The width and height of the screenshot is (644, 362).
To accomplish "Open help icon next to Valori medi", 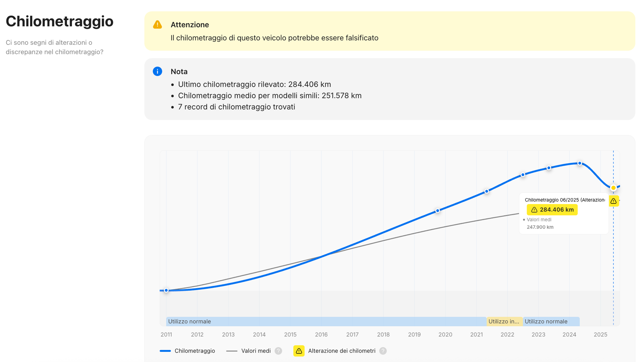I will (x=278, y=351).
